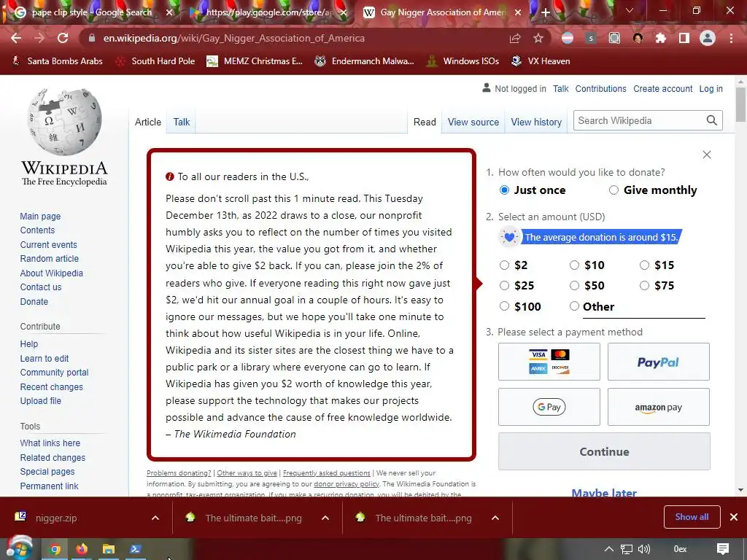Open the Talk tab beside Article
This screenshot has height=560, width=747.
coord(182,122)
